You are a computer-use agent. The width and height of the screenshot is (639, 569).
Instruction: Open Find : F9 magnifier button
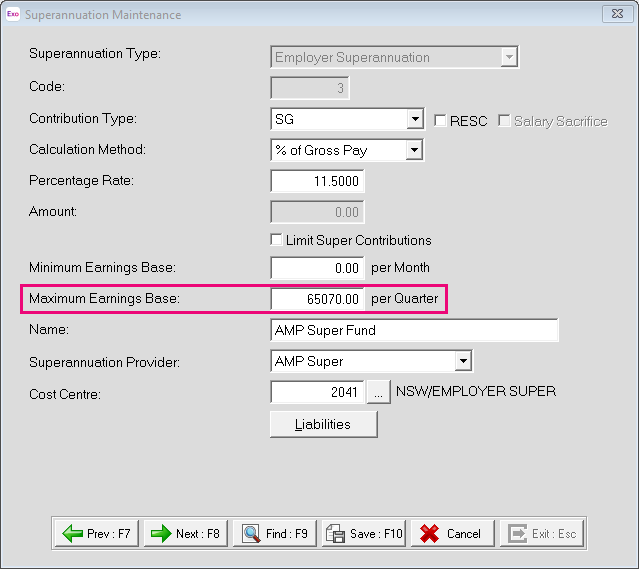tap(274, 534)
